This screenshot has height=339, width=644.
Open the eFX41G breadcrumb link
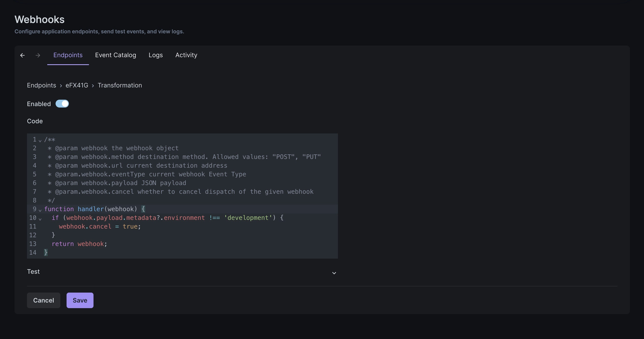pos(77,85)
